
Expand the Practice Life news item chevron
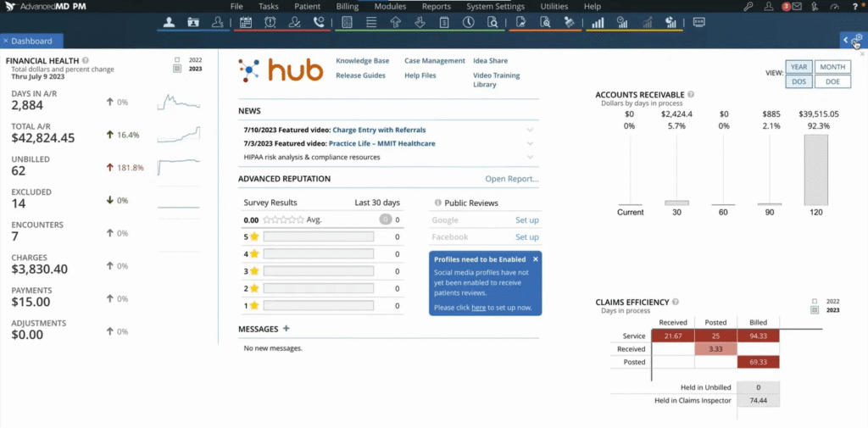531,143
